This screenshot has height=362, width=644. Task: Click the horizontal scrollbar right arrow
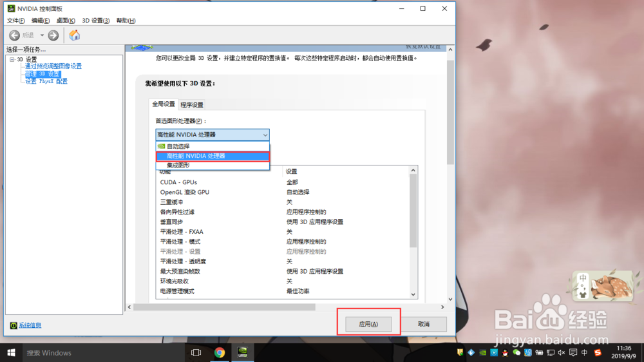[442, 307]
